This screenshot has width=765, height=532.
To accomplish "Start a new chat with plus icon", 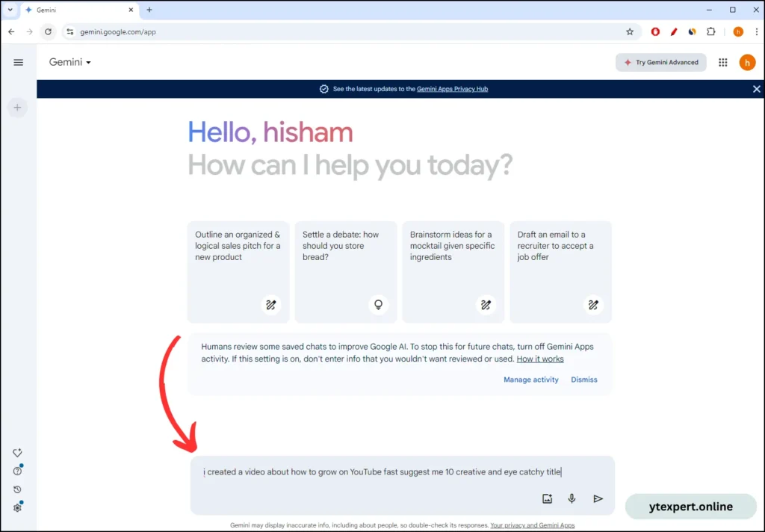I will pos(18,108).
